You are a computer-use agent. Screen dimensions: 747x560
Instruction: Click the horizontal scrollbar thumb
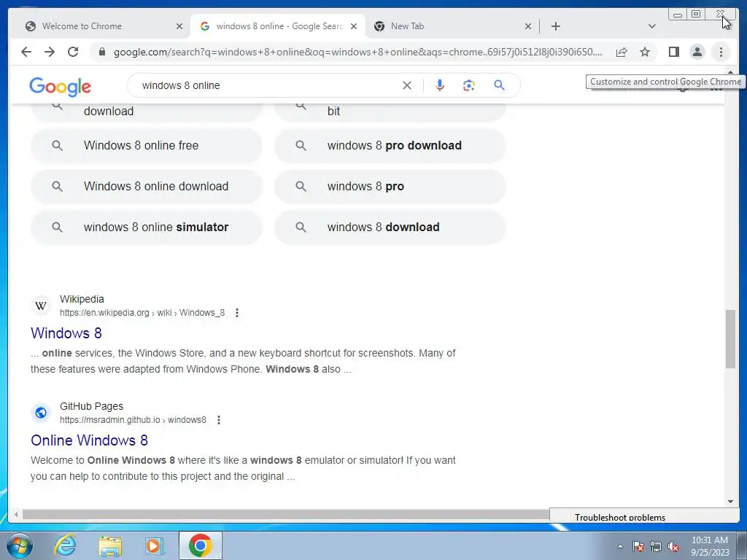[285, 514]
